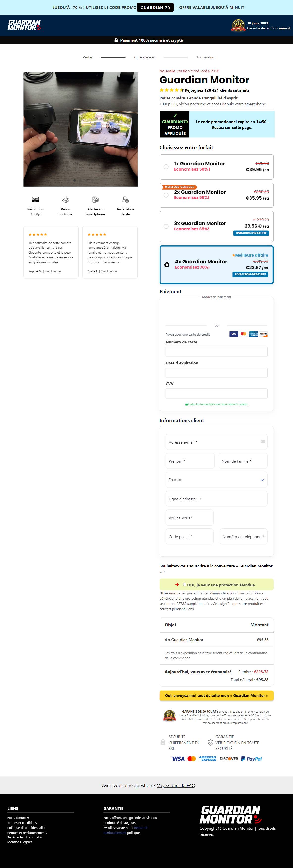This screenshot has width=293, height=868.
Task: Click the "Prénom" input field
Action: tap(190, 461)
